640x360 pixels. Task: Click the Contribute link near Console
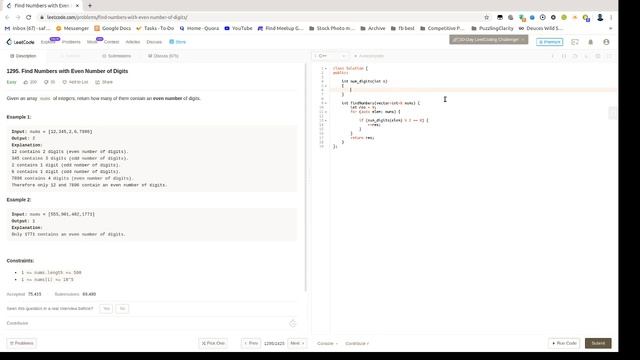tap(357, 343)
